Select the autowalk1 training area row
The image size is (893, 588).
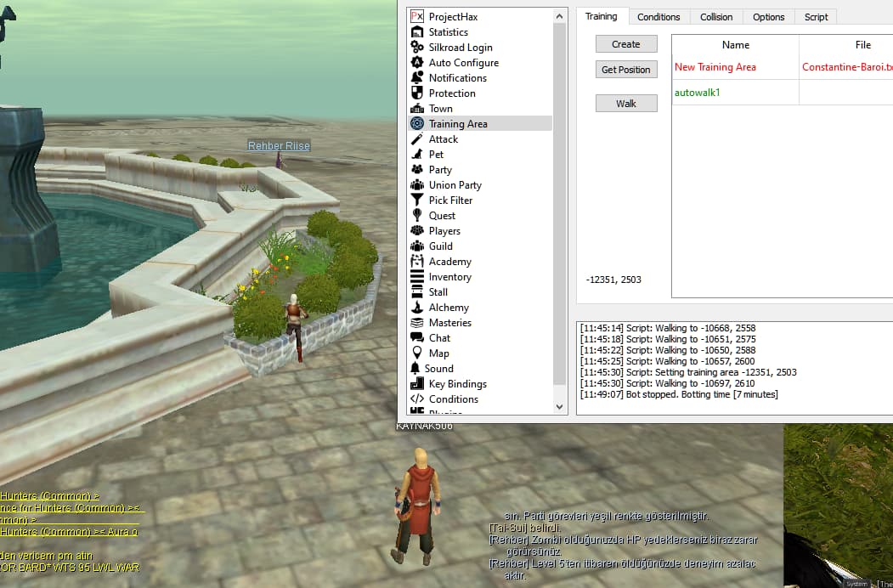coord(697,93)
